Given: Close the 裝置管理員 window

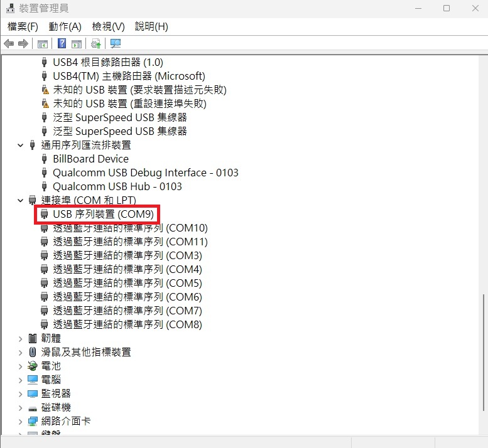Looking at the screenshot, I should [x=475, y=8].
